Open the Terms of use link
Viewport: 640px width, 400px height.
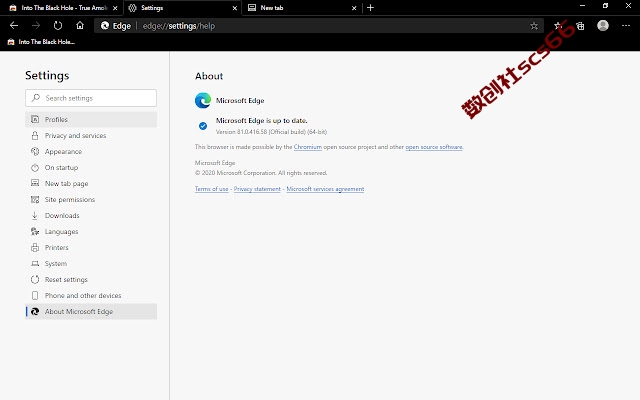click(x=211, y=189)
